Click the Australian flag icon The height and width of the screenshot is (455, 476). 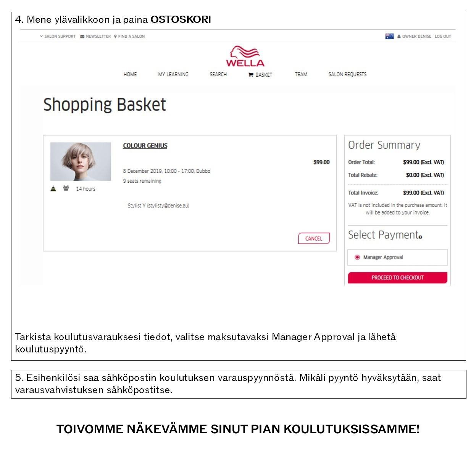point(389,36)
